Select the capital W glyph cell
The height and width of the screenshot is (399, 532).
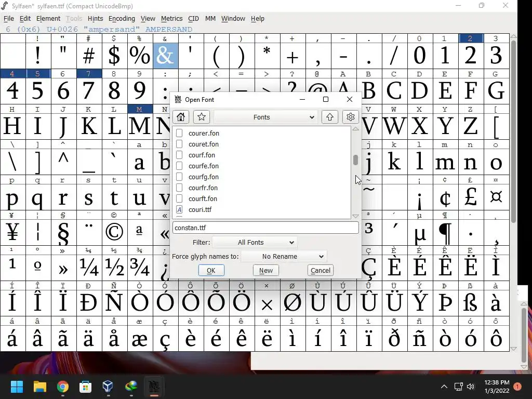point(394,126)
